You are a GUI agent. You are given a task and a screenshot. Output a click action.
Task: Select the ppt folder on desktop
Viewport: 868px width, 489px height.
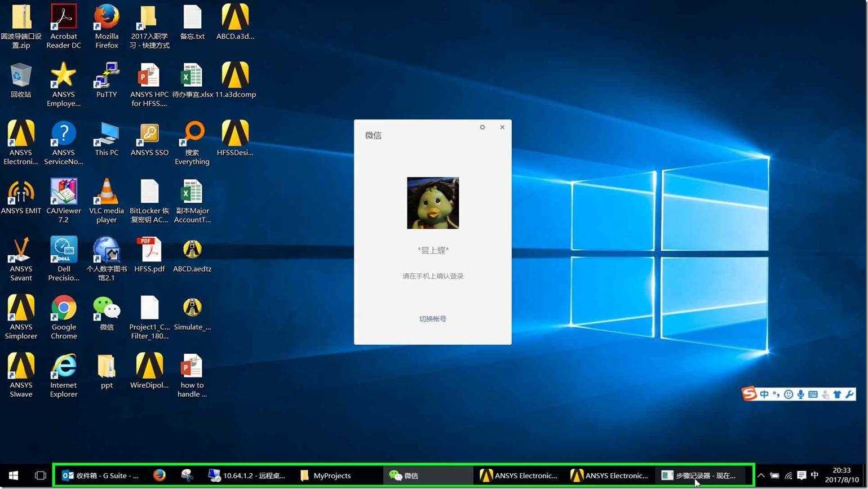[107, 371]
